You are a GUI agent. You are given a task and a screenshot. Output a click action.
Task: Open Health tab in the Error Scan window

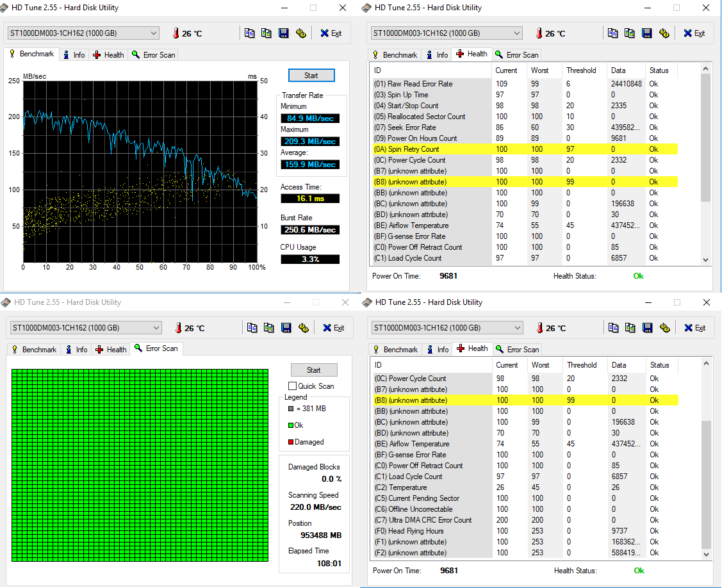[110, 350]
